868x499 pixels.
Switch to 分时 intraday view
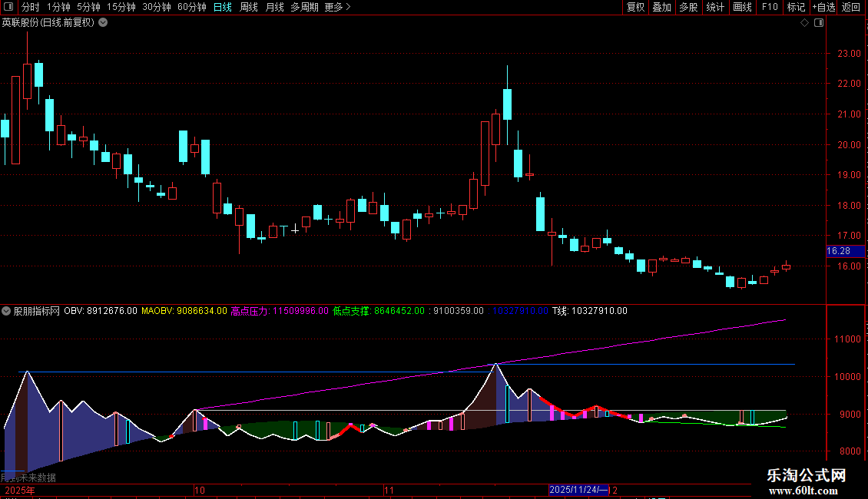(x=30, y=7)
